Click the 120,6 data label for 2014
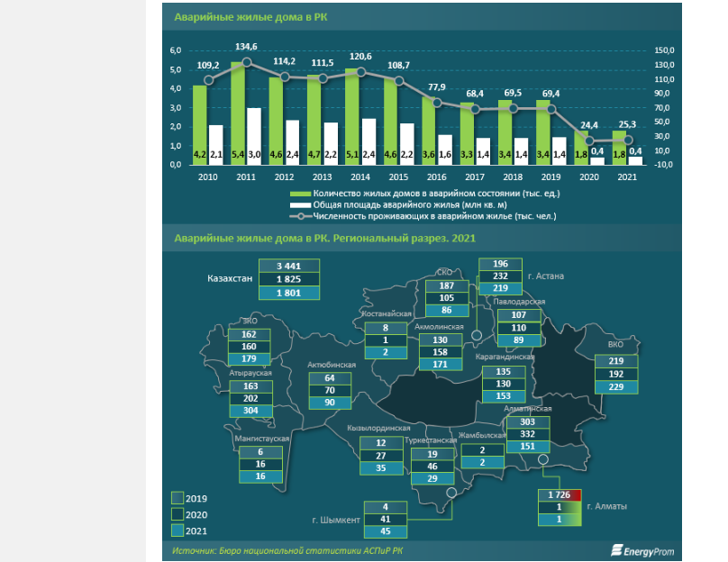The image size is (728, 562). tap(360, 57)
